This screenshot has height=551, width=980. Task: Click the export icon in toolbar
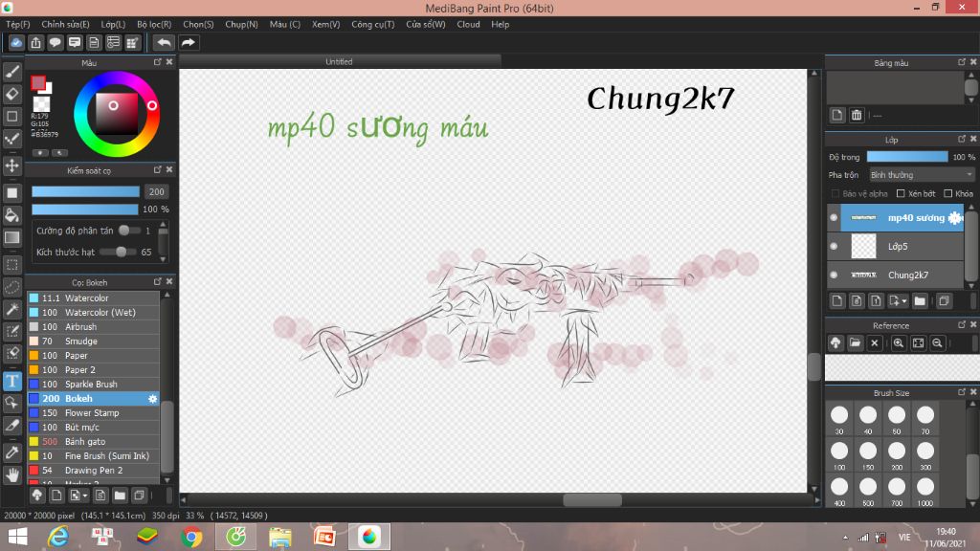pos(35,42)
